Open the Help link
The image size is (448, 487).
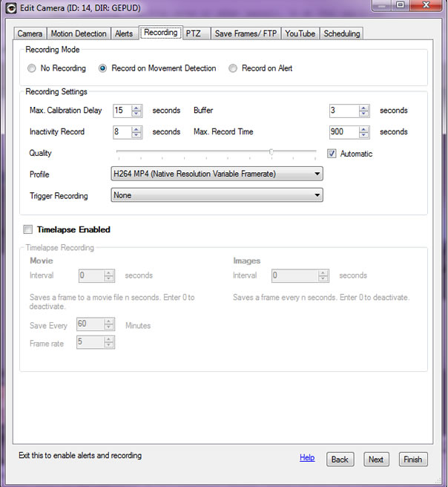point(307,458)
